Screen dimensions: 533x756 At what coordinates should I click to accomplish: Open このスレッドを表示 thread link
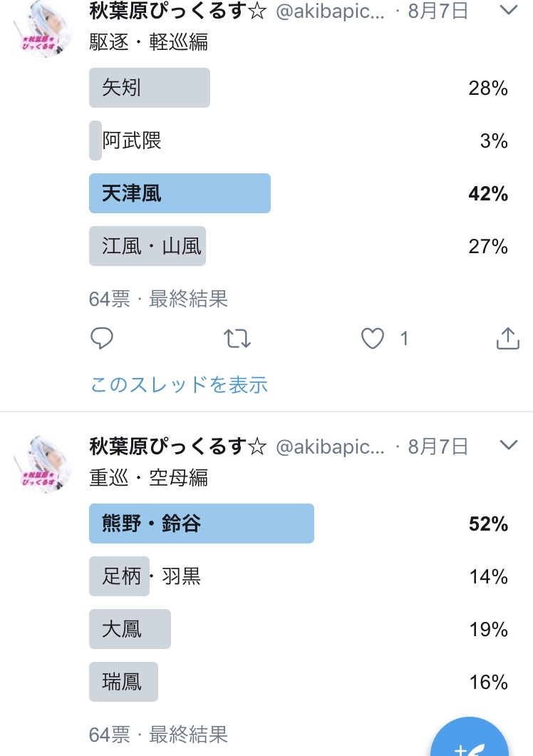pyautogui.click(x=179, y=385)
